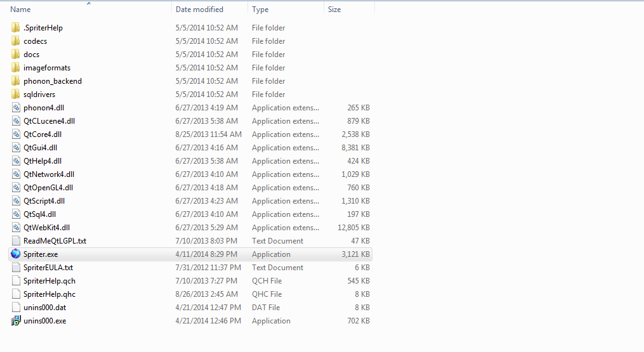Select the phonon4.dll file name

[x=44, y=108]
